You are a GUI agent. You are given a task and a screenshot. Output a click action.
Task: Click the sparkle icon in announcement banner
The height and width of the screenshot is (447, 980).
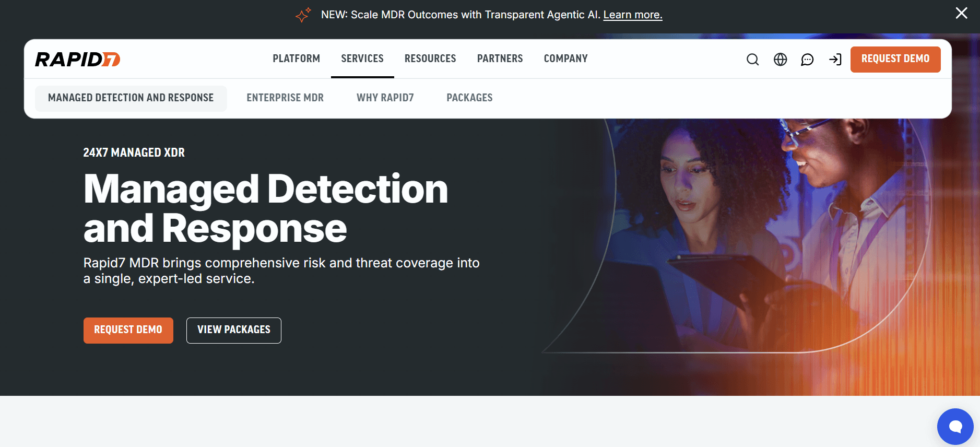(x=303, y=15)
